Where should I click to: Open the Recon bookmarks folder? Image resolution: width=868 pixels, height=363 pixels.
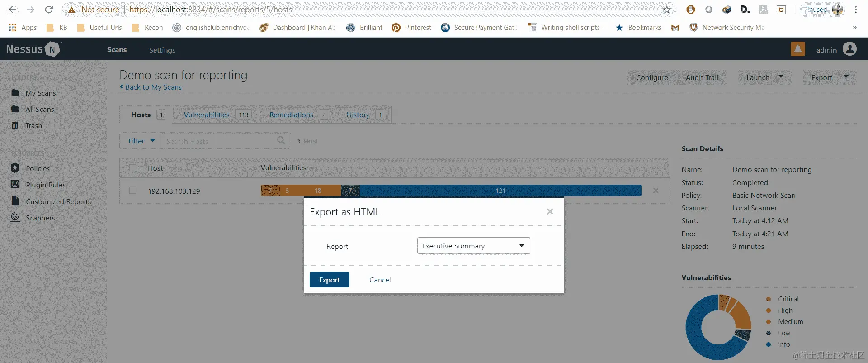click(147, 28)
